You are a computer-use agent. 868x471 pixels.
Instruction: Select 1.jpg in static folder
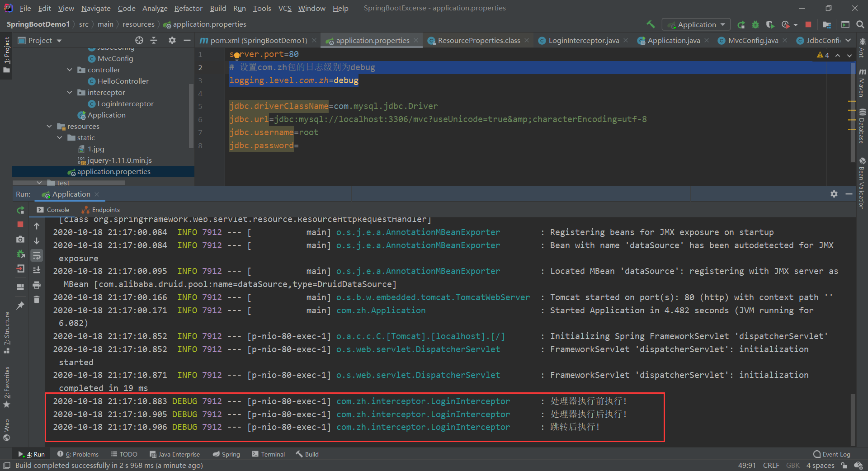pyautogui.click(x=96, y=149)
